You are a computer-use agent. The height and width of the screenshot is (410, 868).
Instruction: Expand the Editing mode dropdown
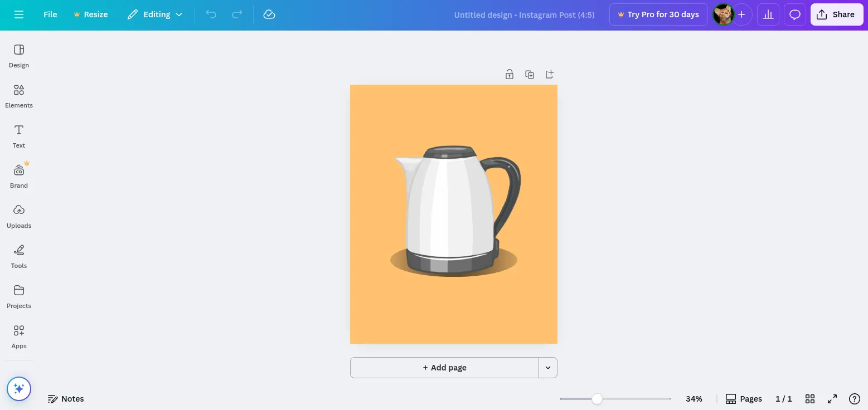point(154,14)
